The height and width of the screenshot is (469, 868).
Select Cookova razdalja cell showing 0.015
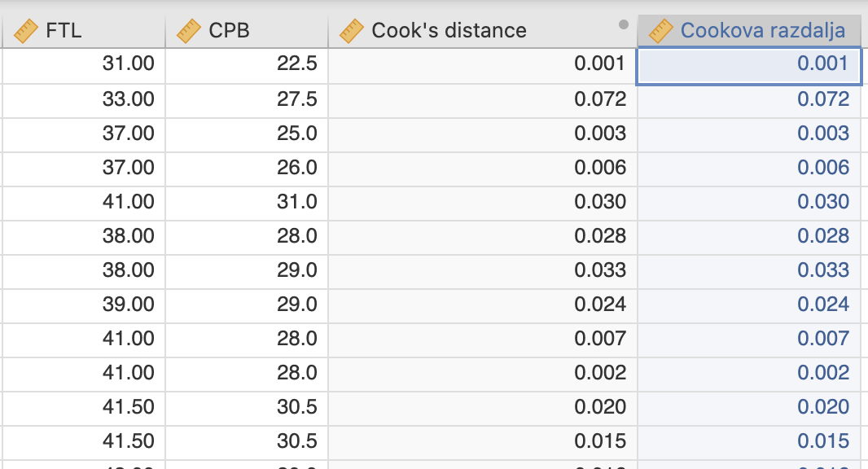(x=750, y=442)
